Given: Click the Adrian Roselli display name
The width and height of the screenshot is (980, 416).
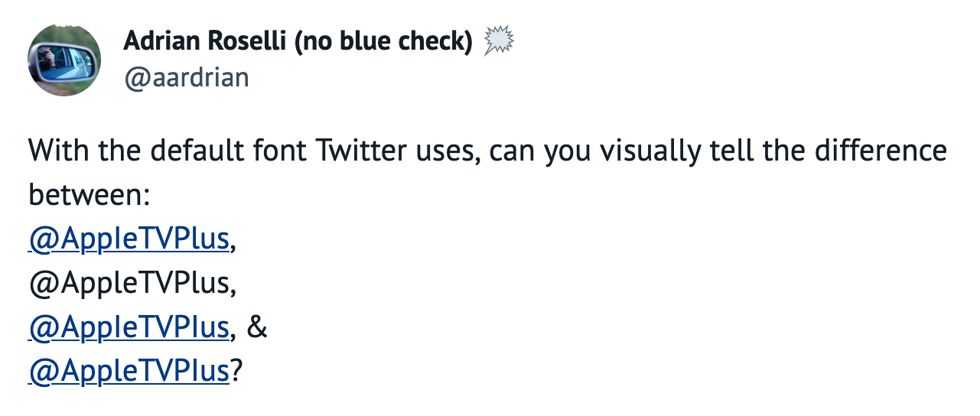Looking at the screenshot, I should tap(205, 41).
